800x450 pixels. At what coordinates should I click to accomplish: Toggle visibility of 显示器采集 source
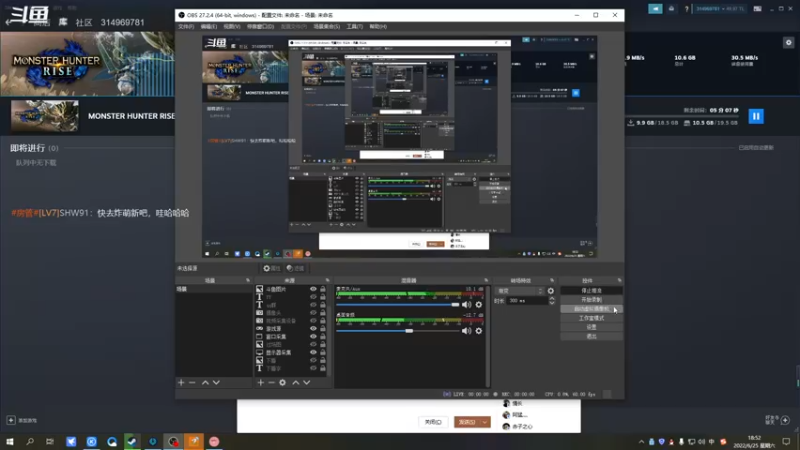tap(313, 352)
